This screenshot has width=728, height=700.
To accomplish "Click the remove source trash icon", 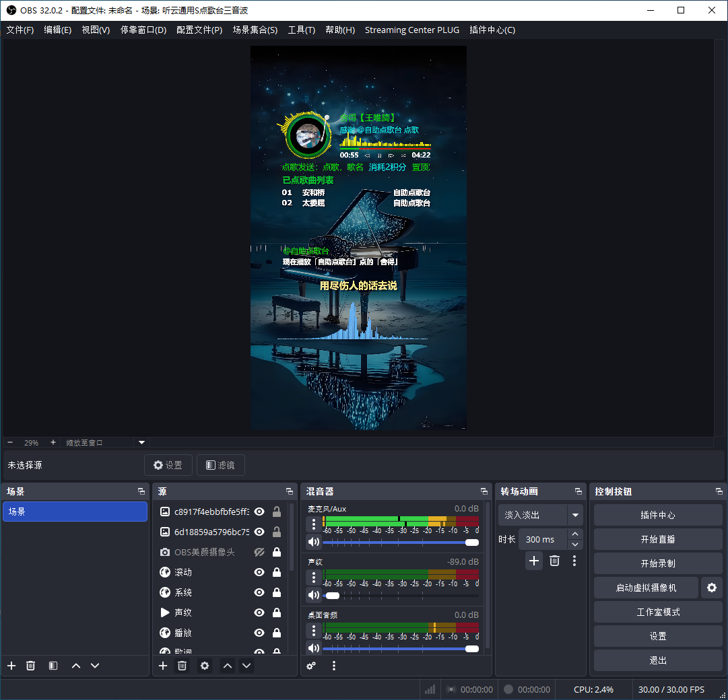I will [182, 666].
